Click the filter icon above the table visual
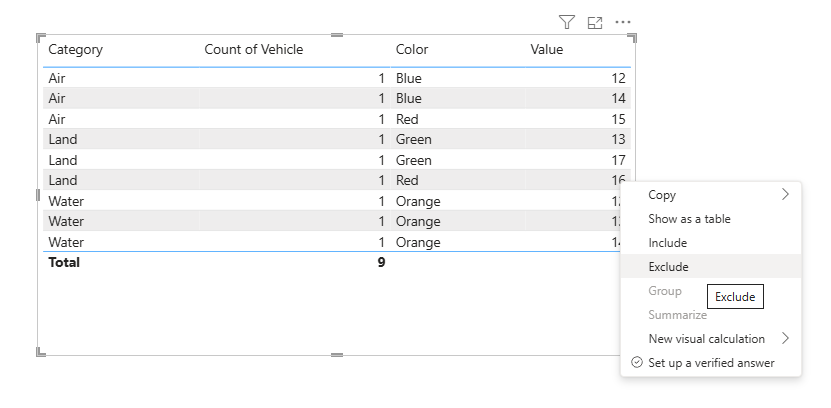 click(x=567, y=22)
